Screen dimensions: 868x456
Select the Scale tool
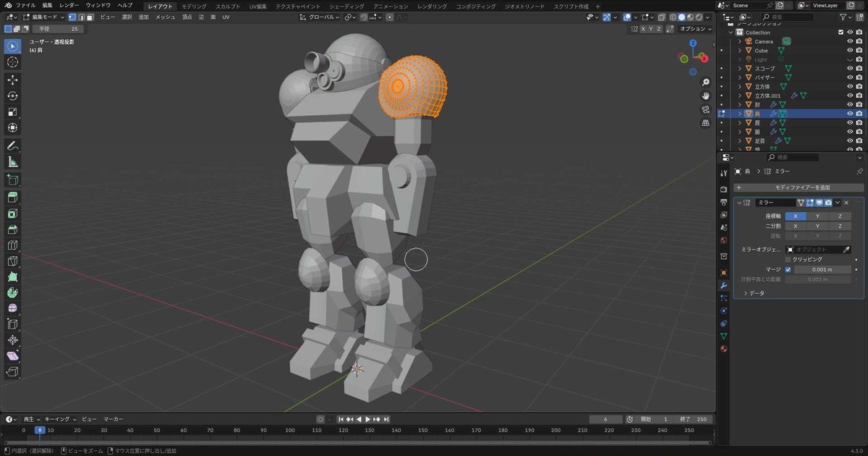(12, 111)
